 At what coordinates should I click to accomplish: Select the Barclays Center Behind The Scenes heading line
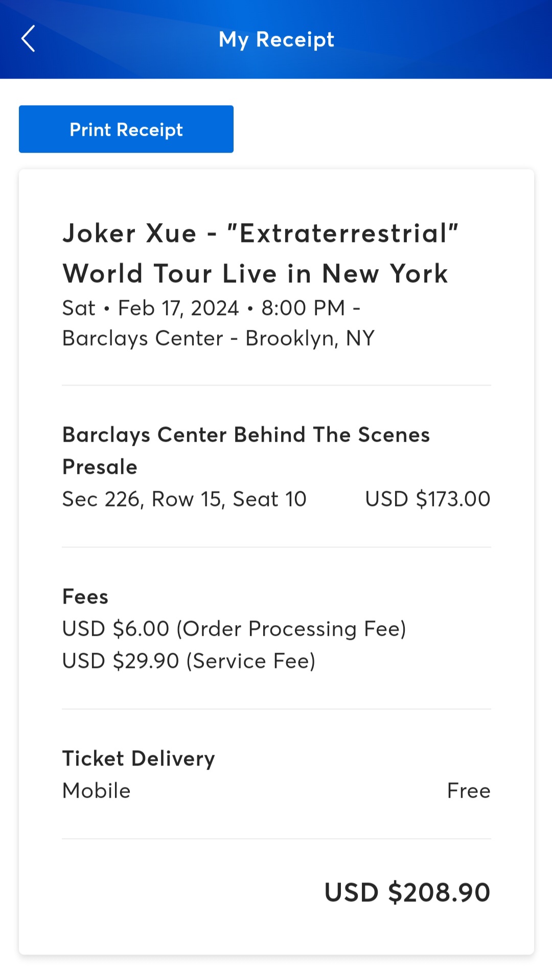click(x=246, y=435)
